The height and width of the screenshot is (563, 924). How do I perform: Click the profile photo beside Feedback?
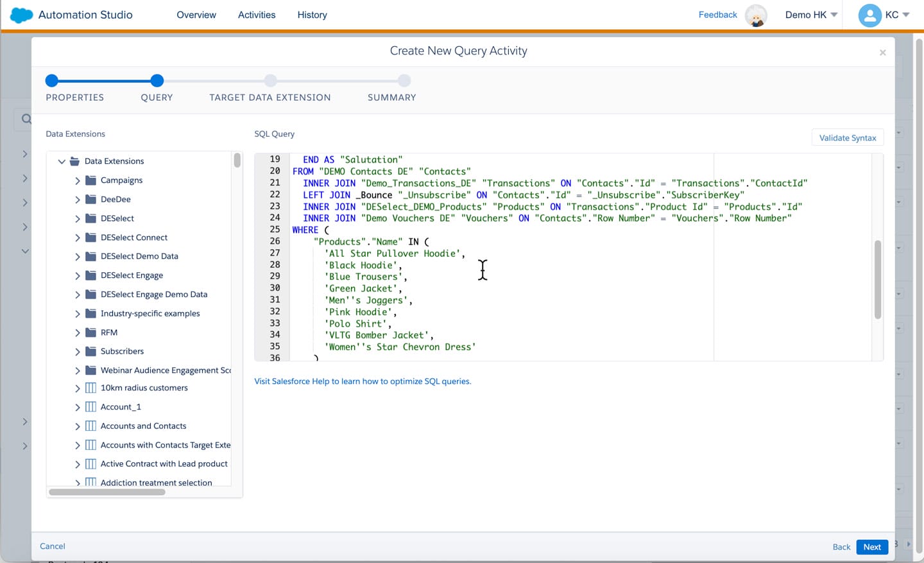[756, 15]
